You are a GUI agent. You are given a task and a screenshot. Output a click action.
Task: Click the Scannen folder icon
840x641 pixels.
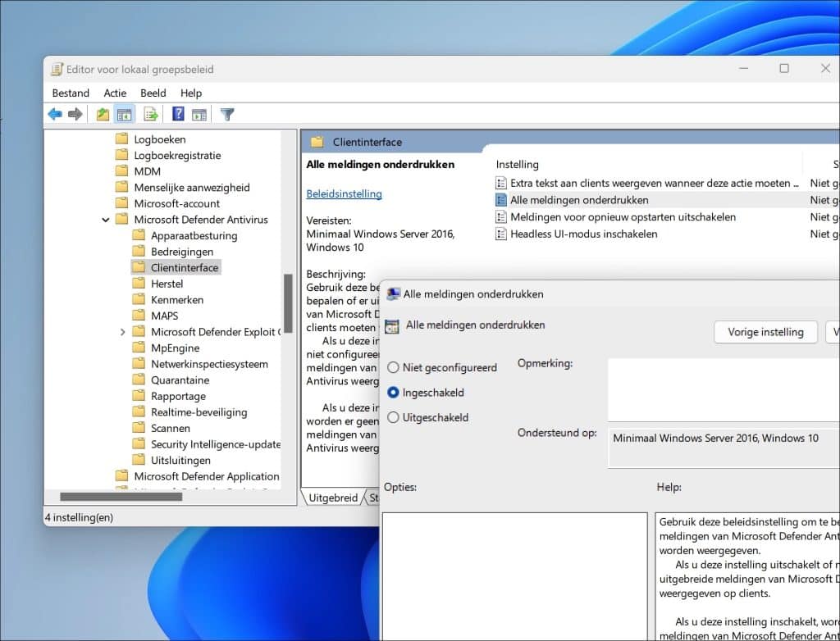point(139,428)
